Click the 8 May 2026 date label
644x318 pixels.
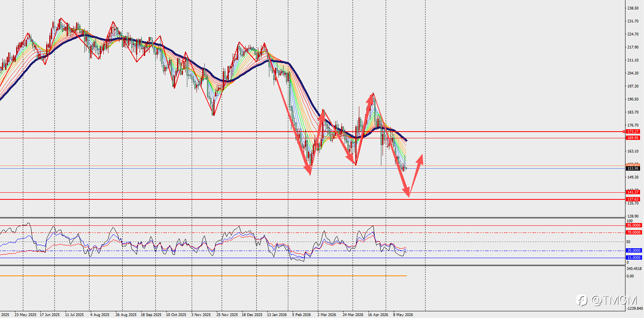pyautogui.click(x=403, y=315)
